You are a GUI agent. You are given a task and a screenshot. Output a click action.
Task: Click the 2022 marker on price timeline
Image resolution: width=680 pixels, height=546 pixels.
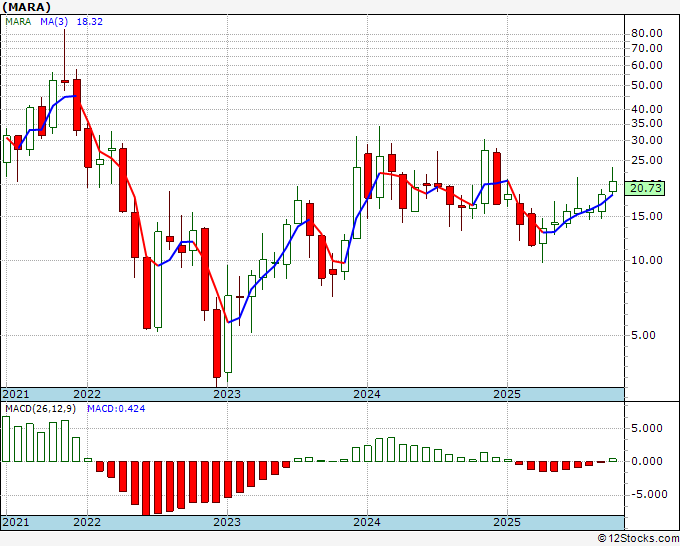coord(87,394)
